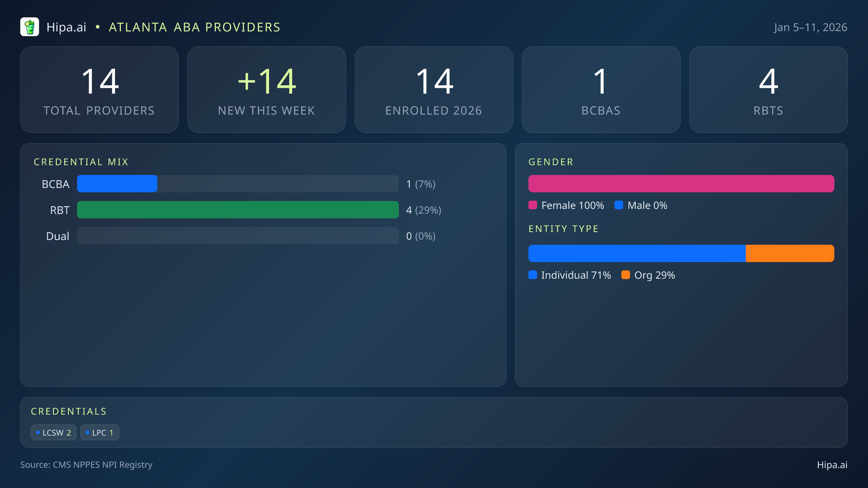
Task: Expand the CREDENTIALS section header
Action: [x=69, y=411]
